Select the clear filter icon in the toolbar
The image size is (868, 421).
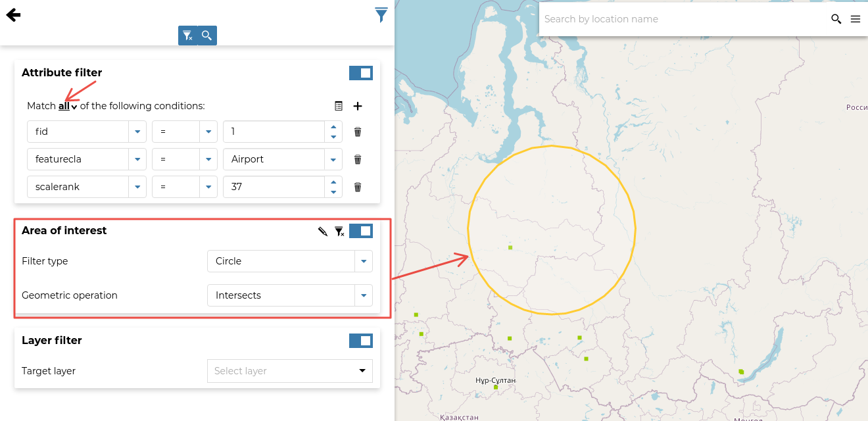pos(188,35)
